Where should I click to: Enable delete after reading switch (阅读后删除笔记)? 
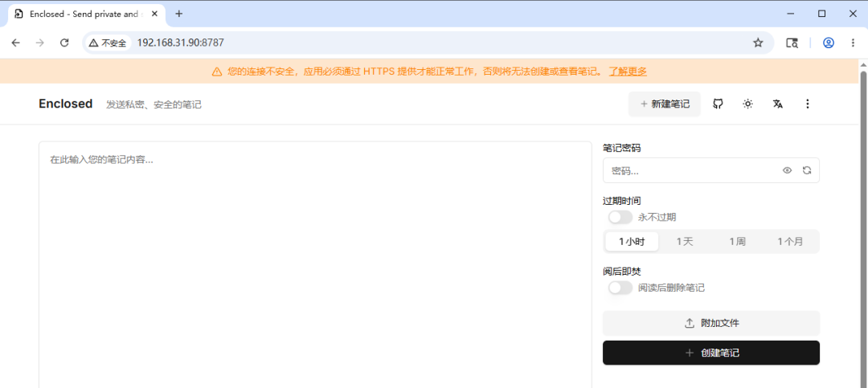pos(620,288)
